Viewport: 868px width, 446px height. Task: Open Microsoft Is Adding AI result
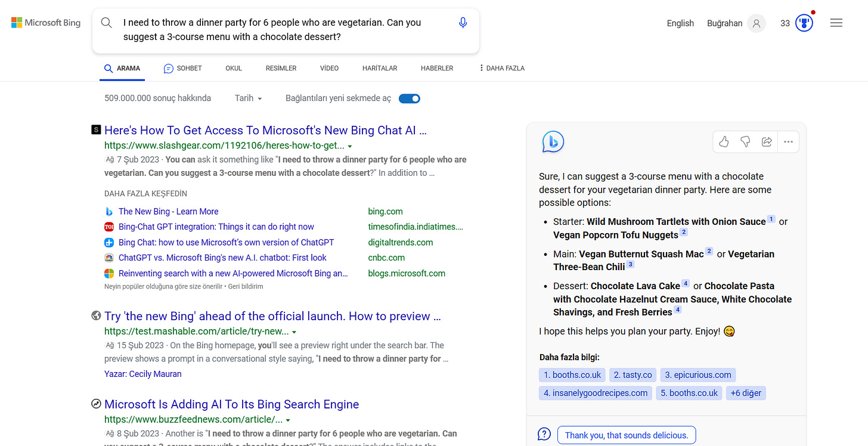point(231,404)
